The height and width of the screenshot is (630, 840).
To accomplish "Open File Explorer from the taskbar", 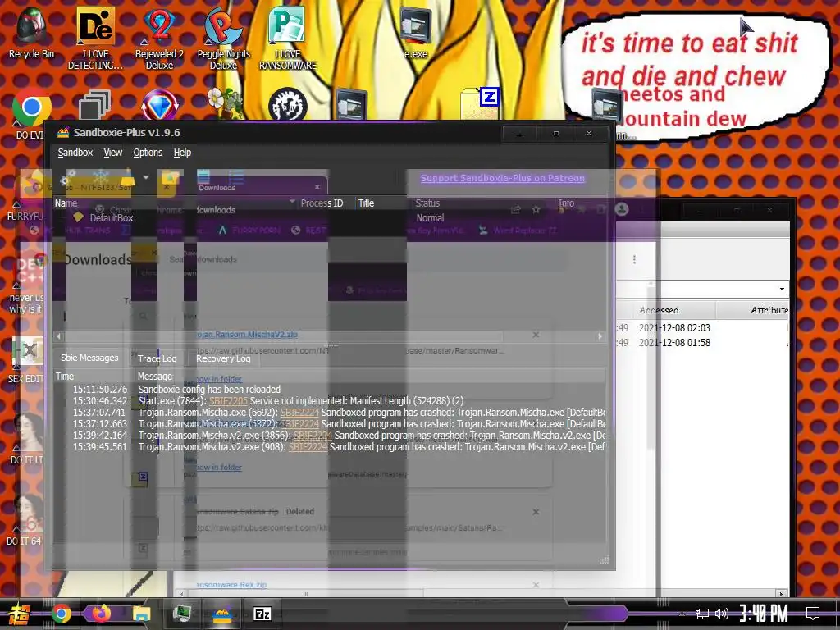I will point(141,614).
